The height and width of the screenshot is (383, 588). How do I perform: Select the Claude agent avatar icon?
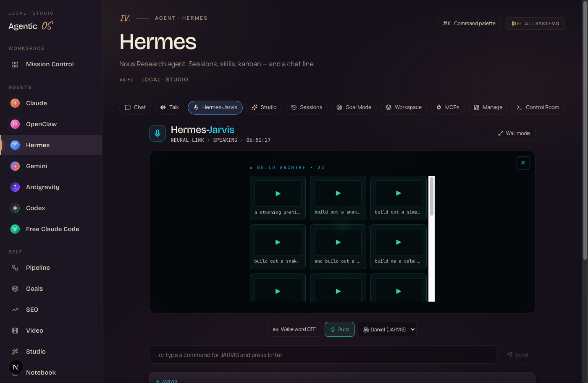(x=15, y=103)
